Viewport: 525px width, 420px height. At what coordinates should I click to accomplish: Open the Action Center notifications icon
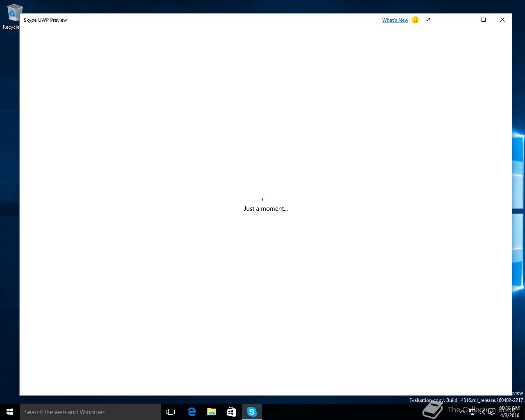point(492,412)
